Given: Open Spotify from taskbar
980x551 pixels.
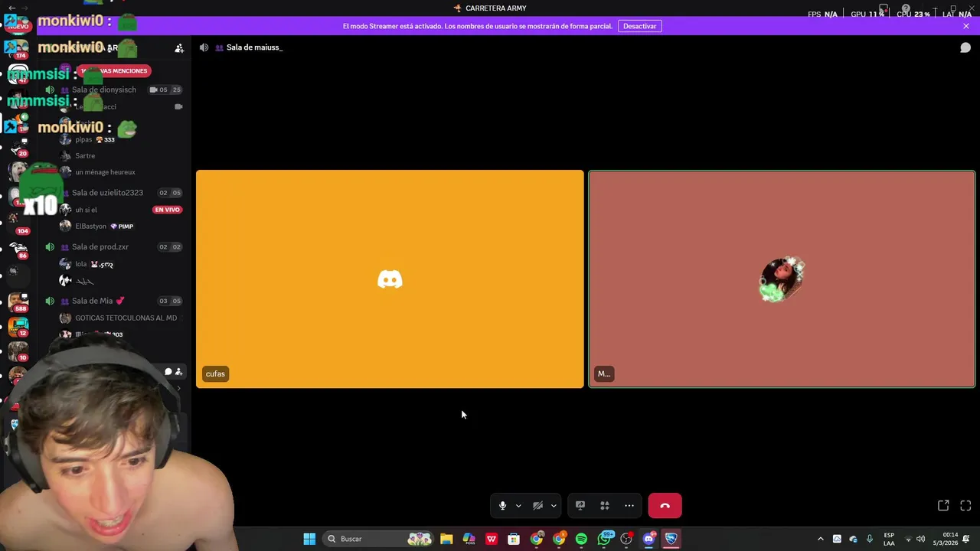Looking at the screenshot, I should click(x=581, y=539).
